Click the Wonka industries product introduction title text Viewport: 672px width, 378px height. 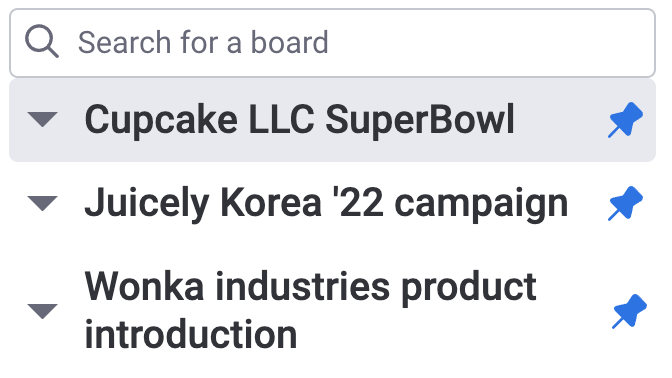coord(310,310)
